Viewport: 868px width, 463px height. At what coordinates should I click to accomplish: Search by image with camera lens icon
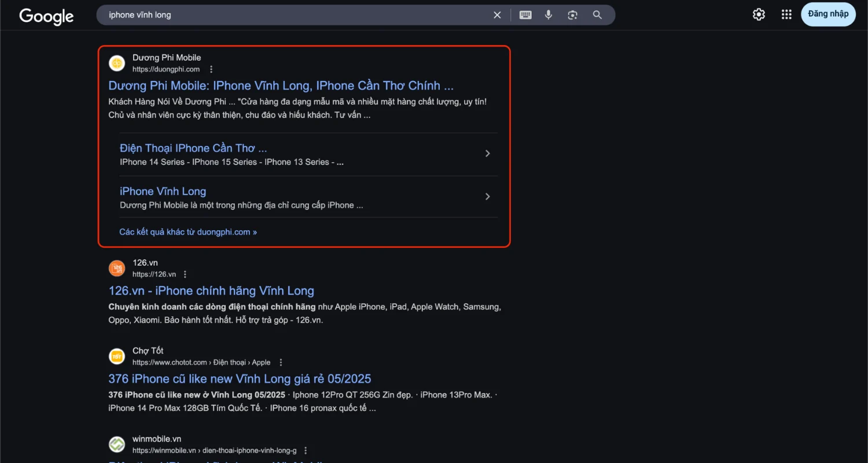(573, 15)
